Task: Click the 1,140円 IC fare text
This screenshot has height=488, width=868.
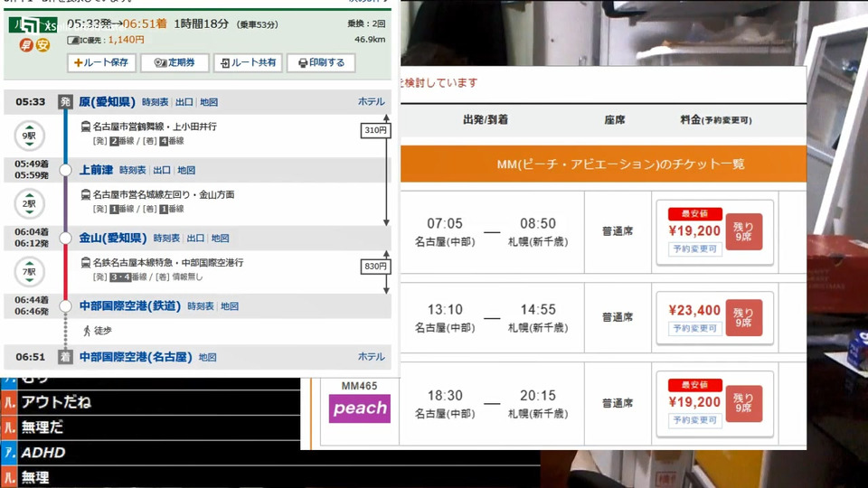Action: [127, 40]
